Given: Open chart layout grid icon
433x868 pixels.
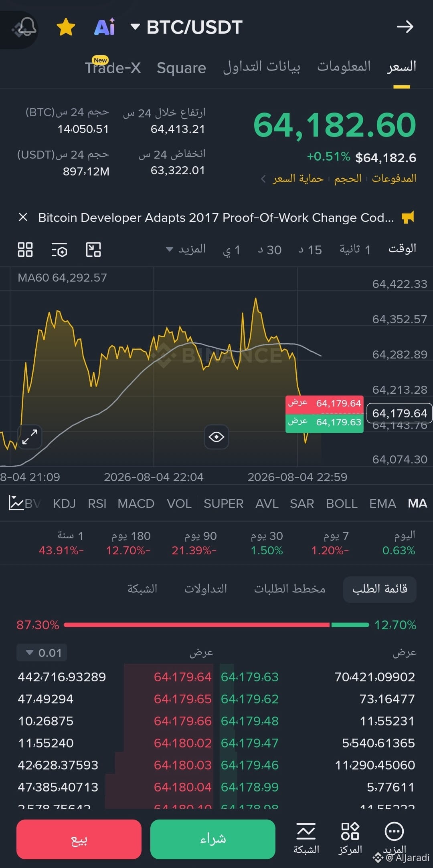Looking at the screenshot, I should [25, 250].
